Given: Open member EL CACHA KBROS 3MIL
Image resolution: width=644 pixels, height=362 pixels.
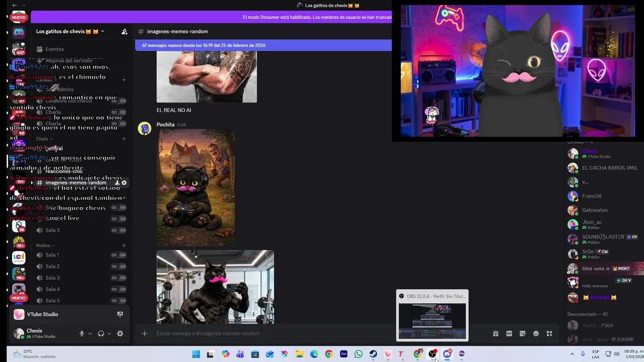Looking at the screenshot, I should pos(604,168).
